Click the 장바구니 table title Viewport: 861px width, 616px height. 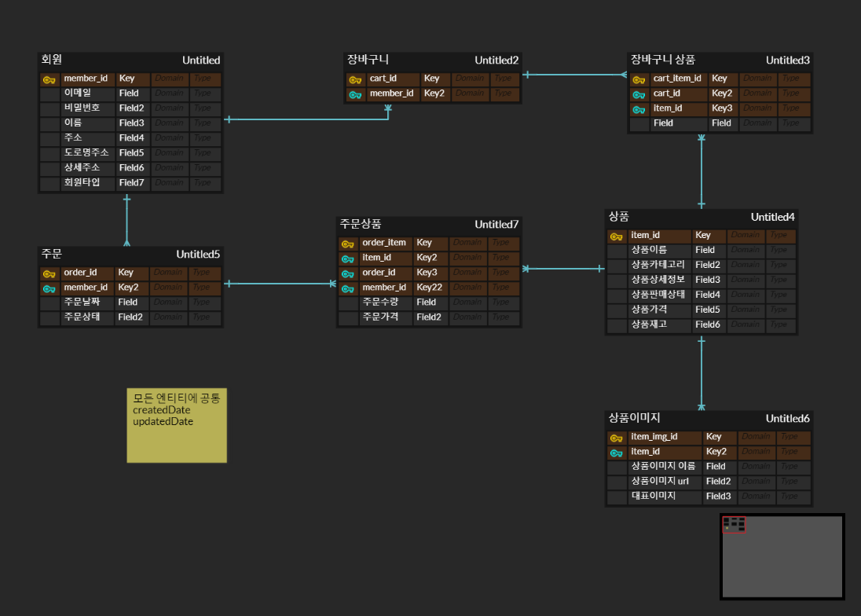(368, 59)
